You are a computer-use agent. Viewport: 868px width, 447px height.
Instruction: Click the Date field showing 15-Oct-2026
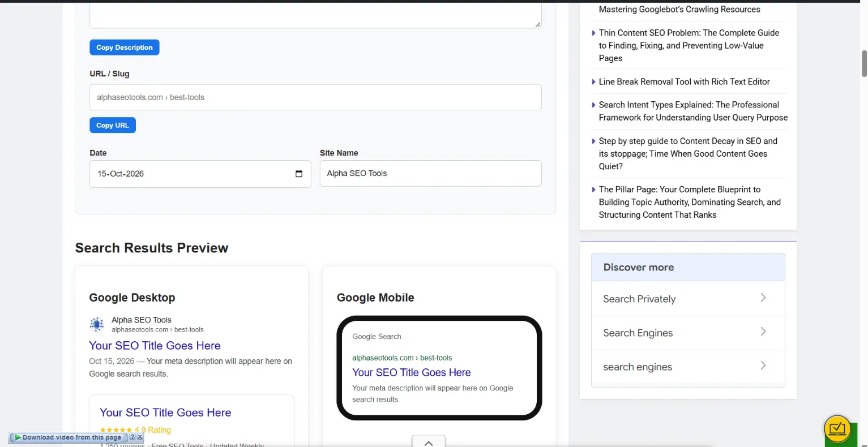pyautogui.click(x=200, y=174)
